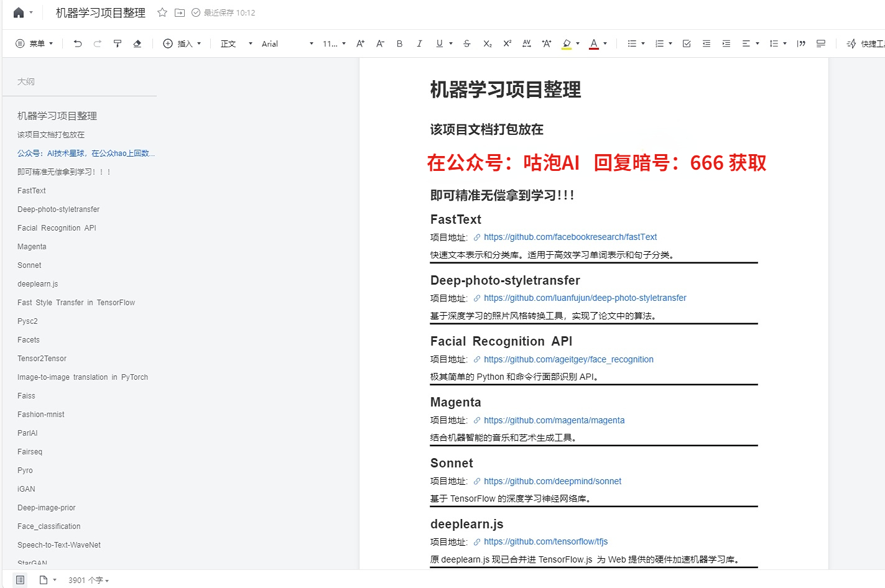
Task: Open the facebookresearch/fastText GitHub link
Action: (570, 237)
